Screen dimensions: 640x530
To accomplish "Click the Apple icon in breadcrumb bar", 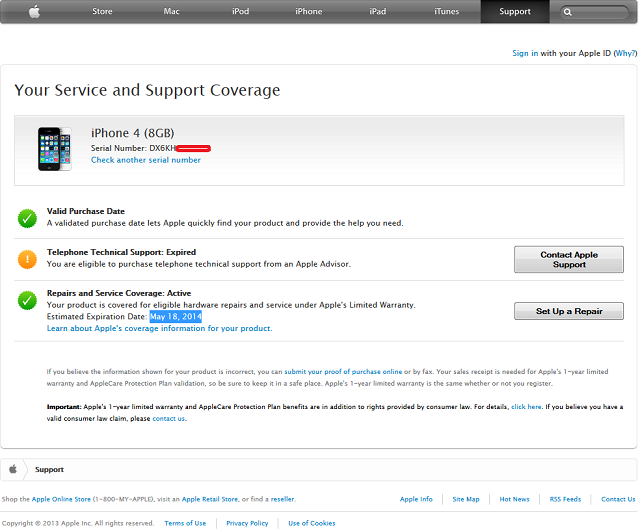I will click(x=13, y=469).
